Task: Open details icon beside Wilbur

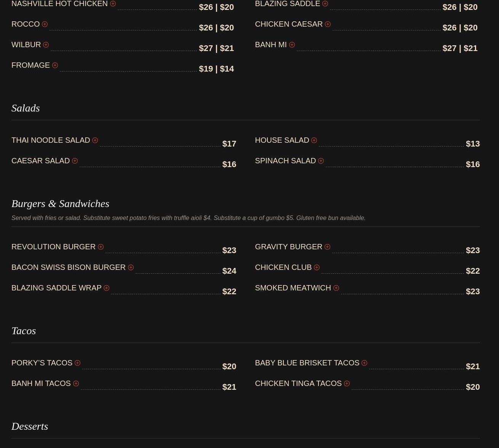Action: point(46,45)
